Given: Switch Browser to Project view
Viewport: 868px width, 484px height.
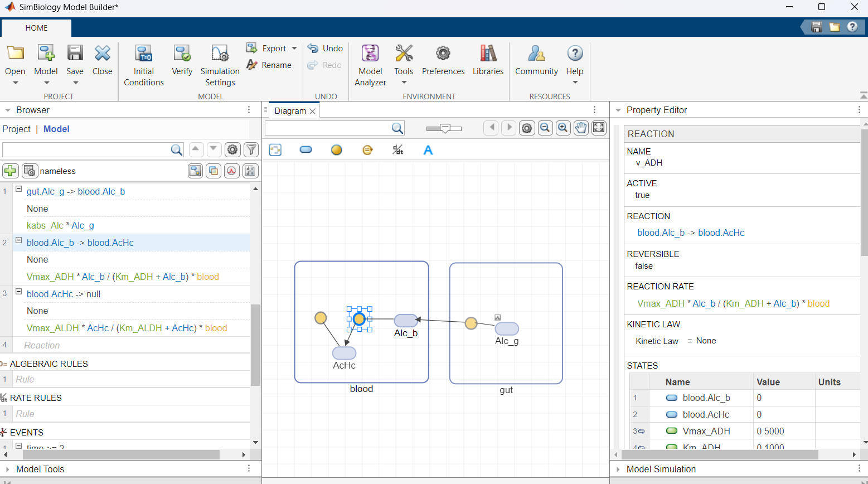Looking at the screenshot, I should pos(16,129).
